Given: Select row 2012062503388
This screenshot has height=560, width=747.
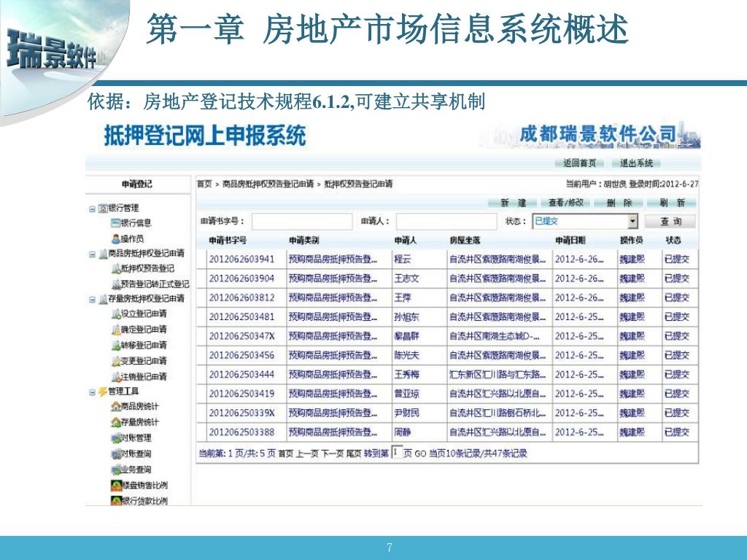Looking at the screenshot, I should click(447, 432).
